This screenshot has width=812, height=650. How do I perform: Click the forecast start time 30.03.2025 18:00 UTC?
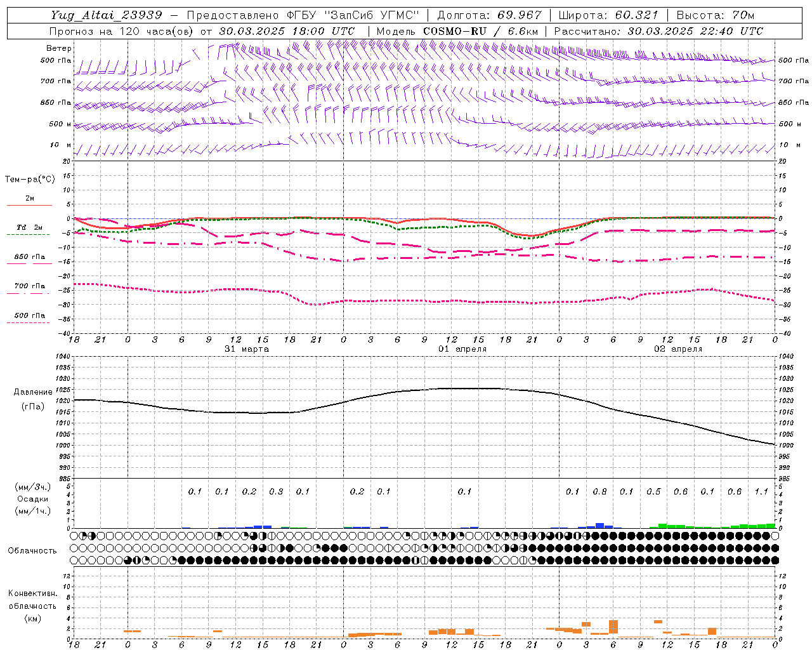click(287, 31)
